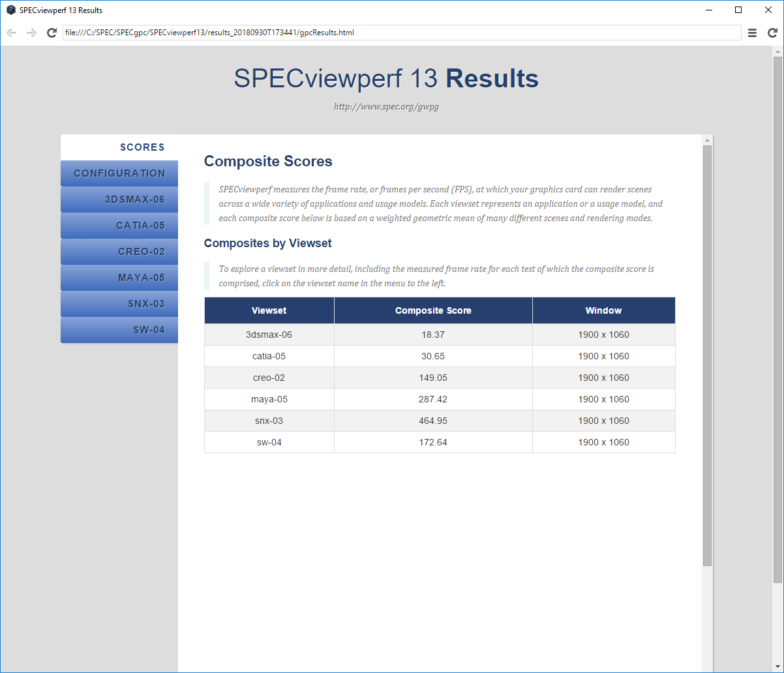The image size is (784, 673).
Task: Select the catia-05 table cell
Action: pos(269,356)
